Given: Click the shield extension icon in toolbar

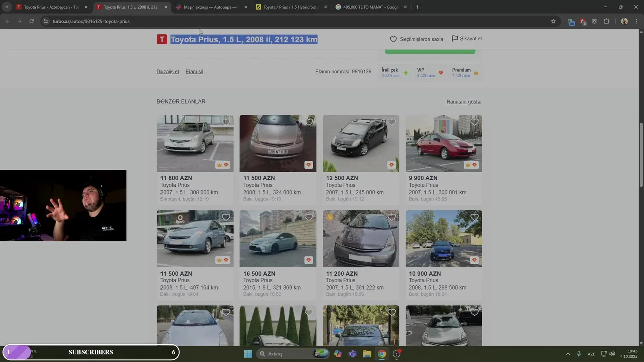Looking at the screenshot, I should click(594, 21).
